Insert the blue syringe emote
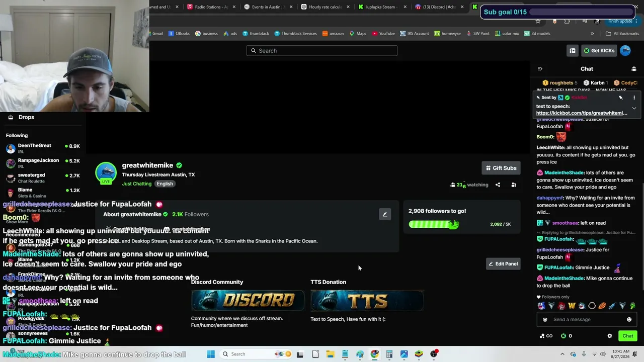644x362 pixels. point(612,306)
